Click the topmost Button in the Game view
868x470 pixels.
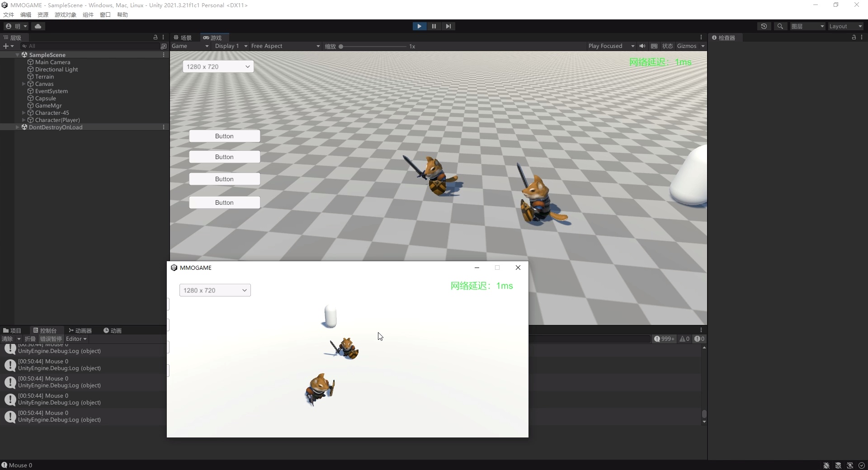tap(225, 136)
